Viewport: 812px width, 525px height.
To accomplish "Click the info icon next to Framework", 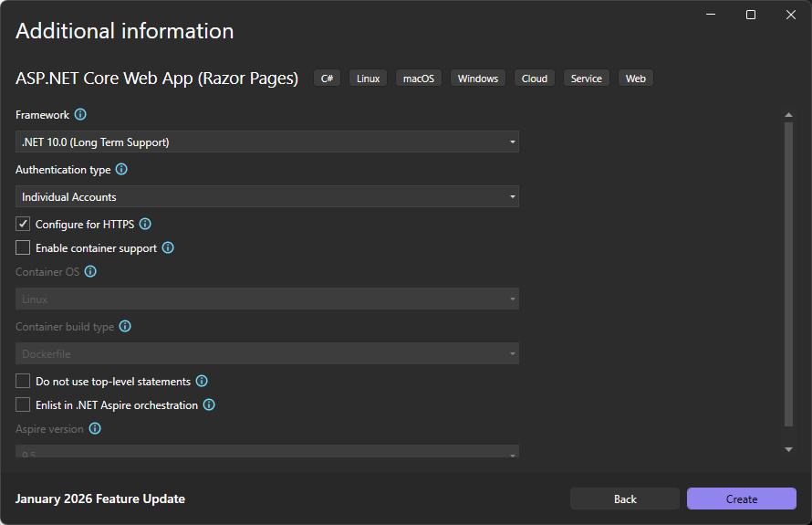I will tap(80, 115).
